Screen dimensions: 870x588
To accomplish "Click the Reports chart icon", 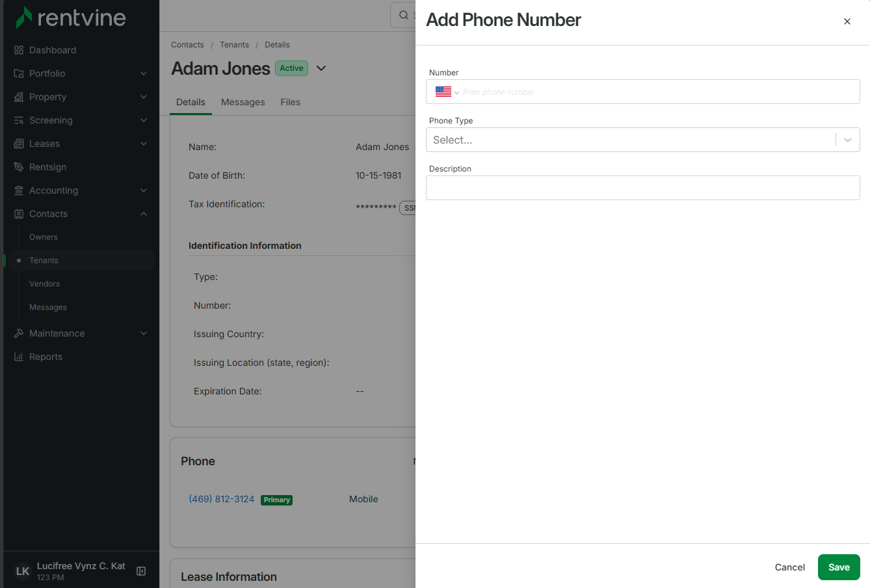I will [x=19, y=357].
